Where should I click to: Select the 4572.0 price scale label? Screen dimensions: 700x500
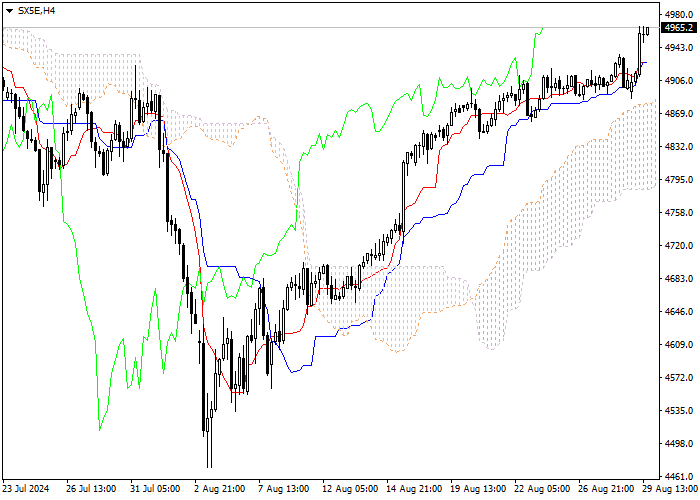click(x=679, y=377)
